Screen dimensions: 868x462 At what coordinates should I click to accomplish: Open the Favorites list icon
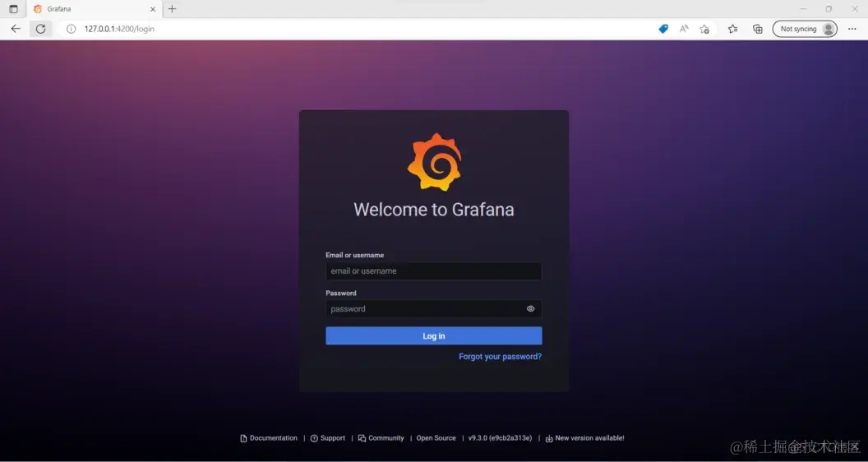coord(733,29)
